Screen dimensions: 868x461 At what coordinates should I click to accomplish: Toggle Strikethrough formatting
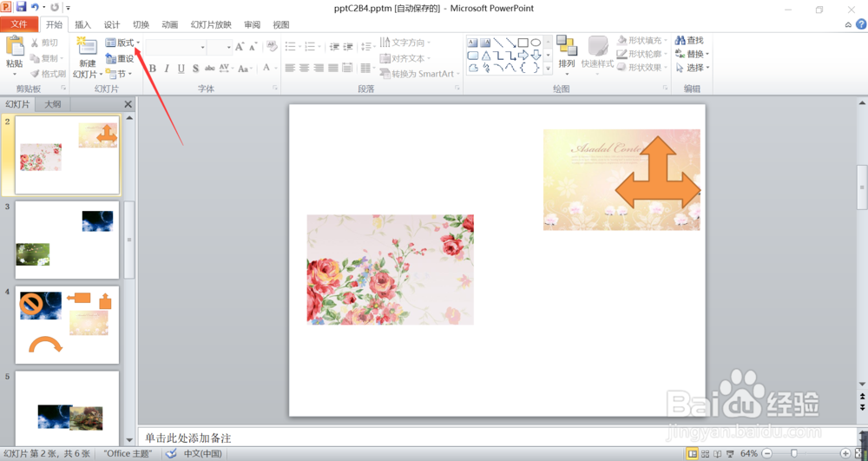click(x=210, y=69)
